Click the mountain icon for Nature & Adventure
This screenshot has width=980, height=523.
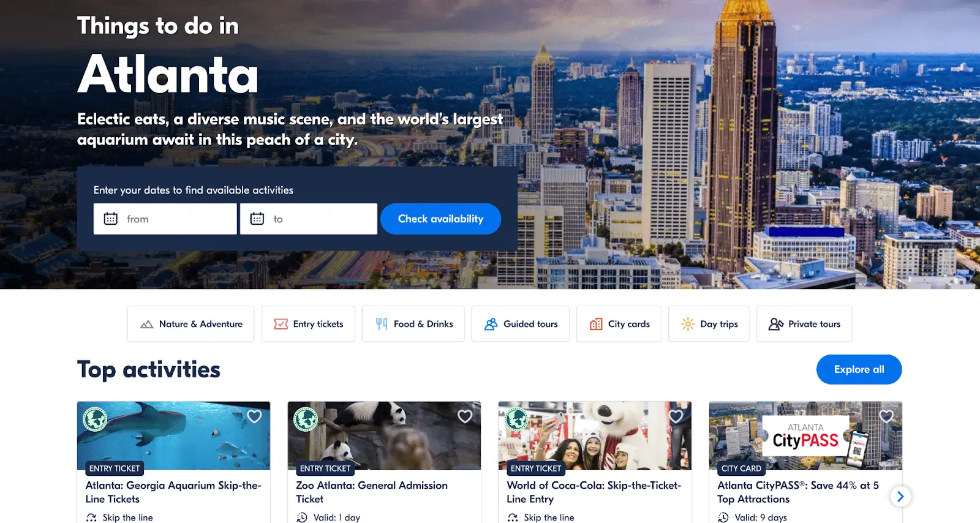146,325
